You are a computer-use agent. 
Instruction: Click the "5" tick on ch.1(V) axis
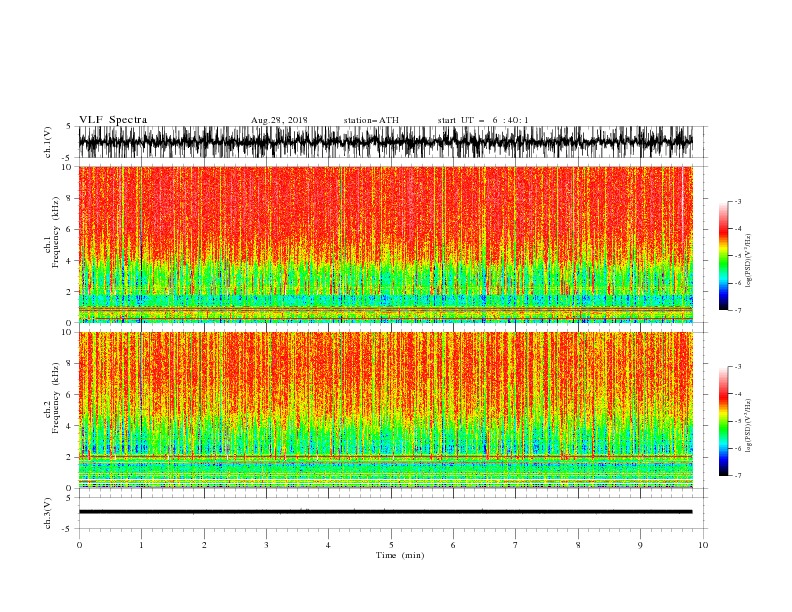[x=70, y=127]
